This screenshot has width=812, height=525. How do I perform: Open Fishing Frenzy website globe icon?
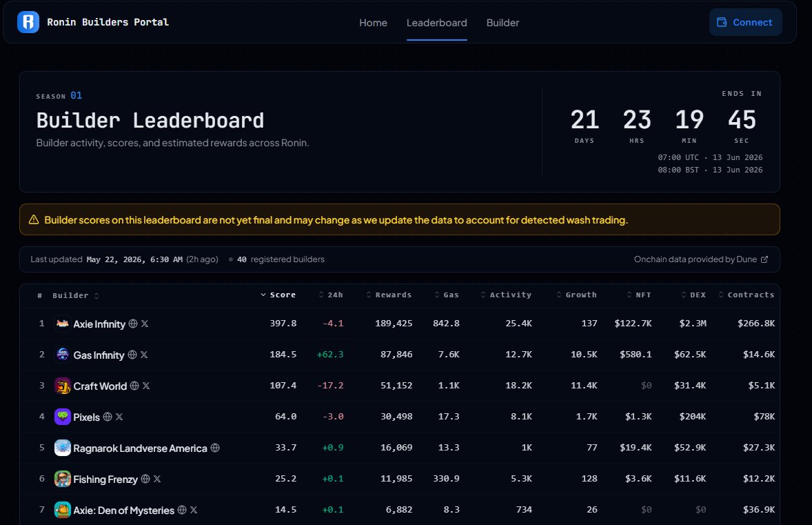pyautogui.click(x=145, y=479)
